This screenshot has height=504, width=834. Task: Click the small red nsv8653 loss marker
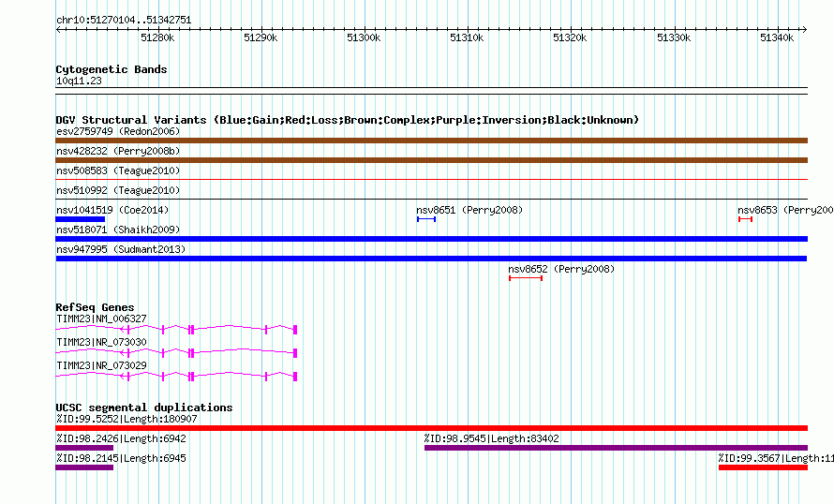pyautogui.click(x=745, y=219)
